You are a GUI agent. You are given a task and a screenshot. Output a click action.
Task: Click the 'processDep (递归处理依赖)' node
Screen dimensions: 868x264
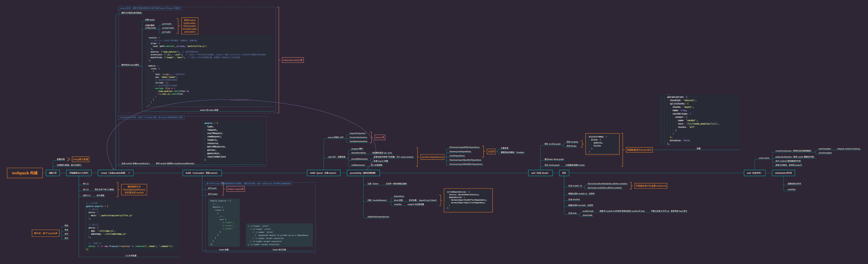click(363, 173)
